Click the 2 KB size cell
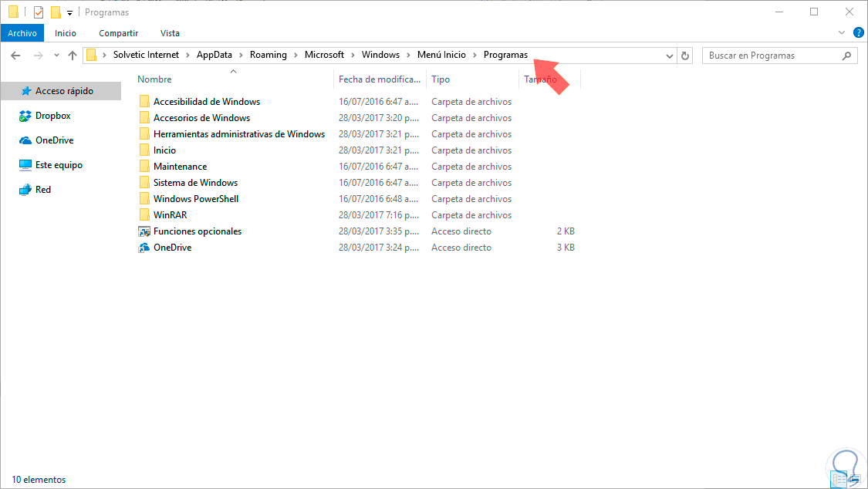 [x=566, y=231]
